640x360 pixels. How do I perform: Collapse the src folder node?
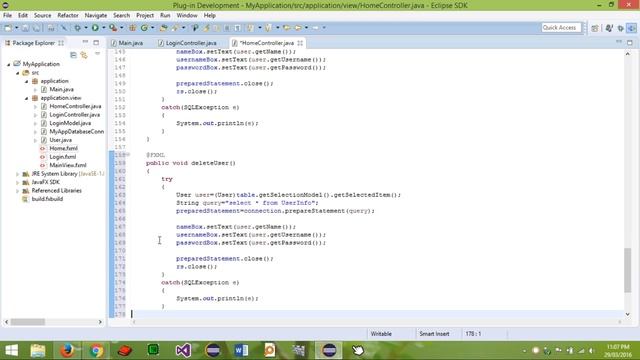pos(18,73)
